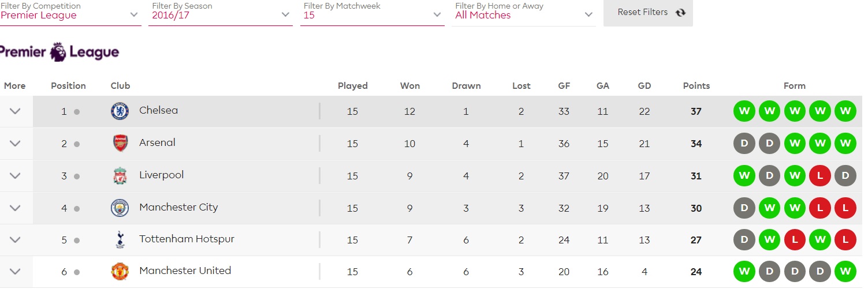Image resolution: width=868 pixels, height=289 pixels.
Task: Click the Tottenham Hotspur crest icon
Action: click(x=120, y=240)
